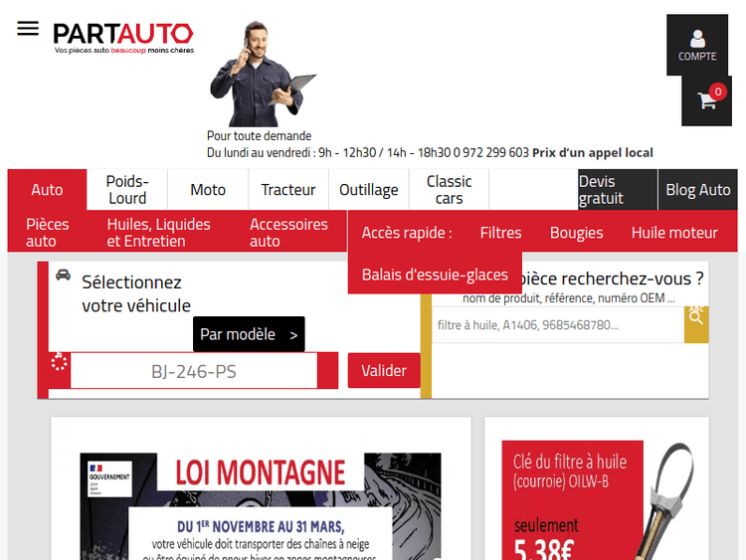
Task: Click the Gouvernement logo on the banner
Action: click(x=109, y=478)
